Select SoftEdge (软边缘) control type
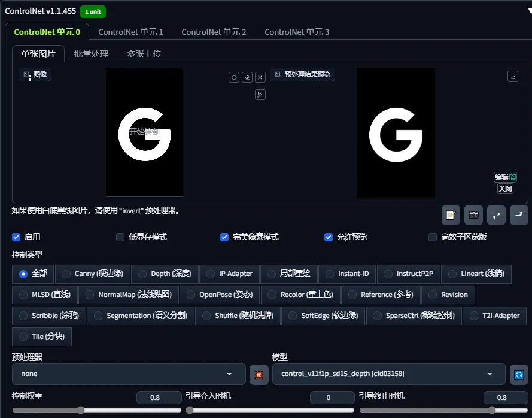 coord(323,316)
